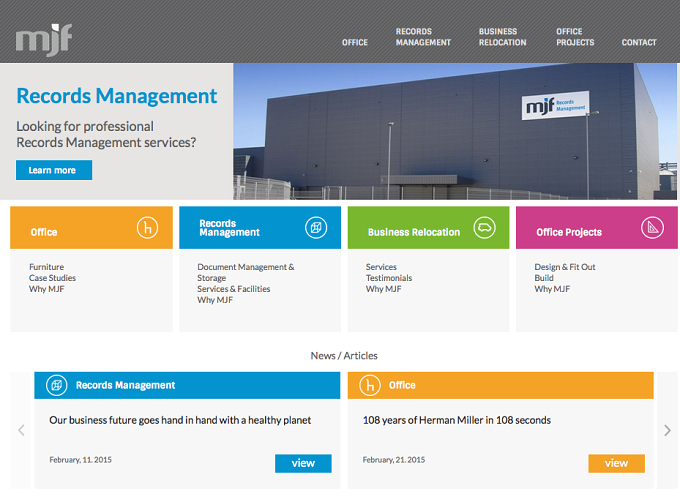The height and width of the screenshot is (502, 680).
Task: Click the cube icon on Records Management tile
Action: pos(316,228)
